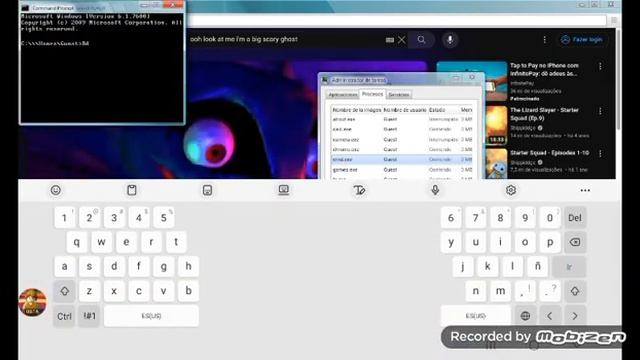
Task: Click the YouTube search magnifier button
Action: point(421,40)
